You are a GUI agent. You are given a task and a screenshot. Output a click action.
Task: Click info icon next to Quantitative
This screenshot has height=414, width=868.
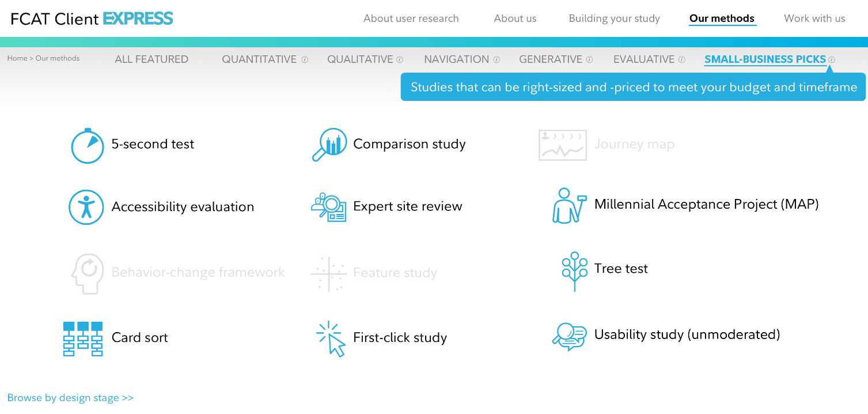coord(305,59)
